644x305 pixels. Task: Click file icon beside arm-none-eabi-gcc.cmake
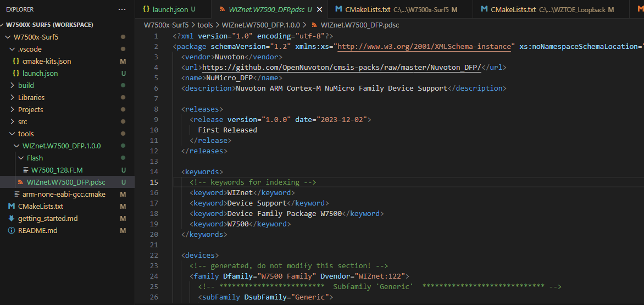[x=17, y=194]
